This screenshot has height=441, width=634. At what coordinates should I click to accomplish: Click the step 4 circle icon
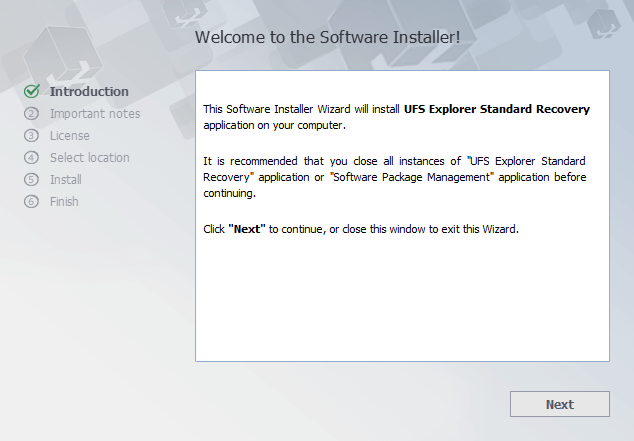[x=31, y=158]
